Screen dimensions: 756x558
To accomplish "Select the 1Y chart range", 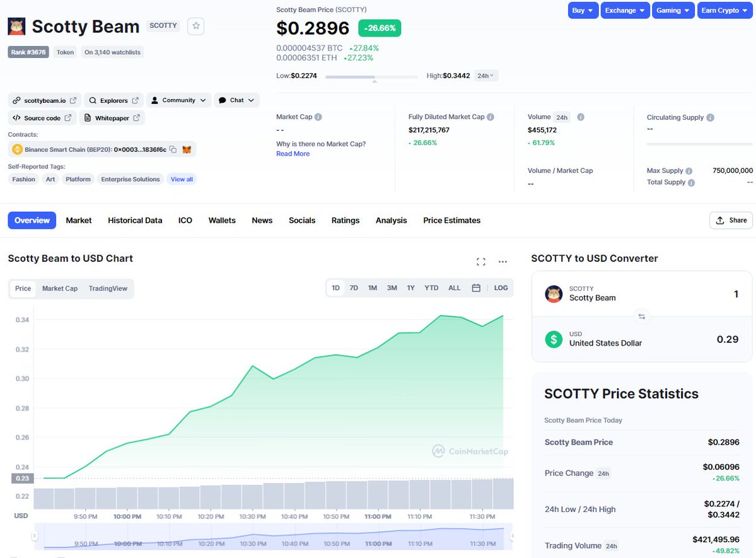I will click(x=410, y=288).
